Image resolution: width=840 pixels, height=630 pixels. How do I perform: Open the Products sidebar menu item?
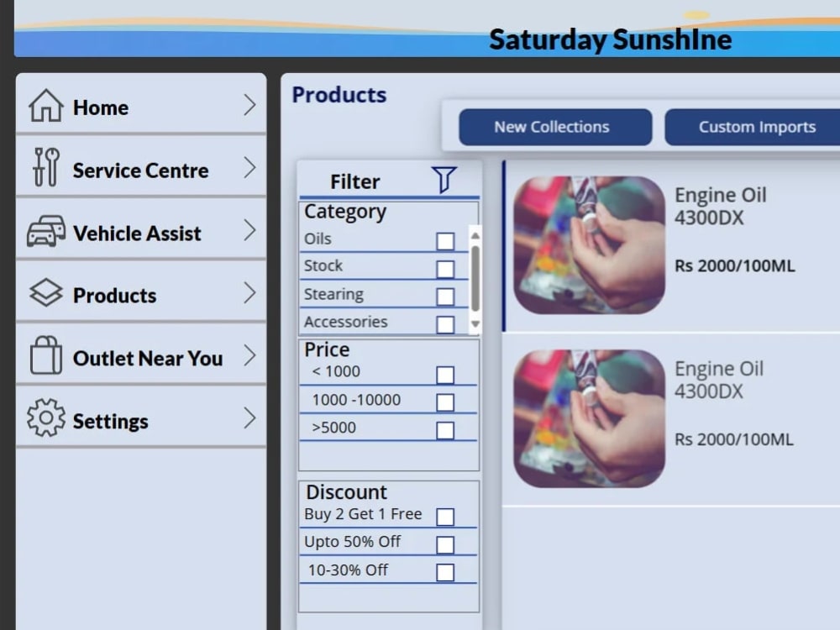[141, 292]
